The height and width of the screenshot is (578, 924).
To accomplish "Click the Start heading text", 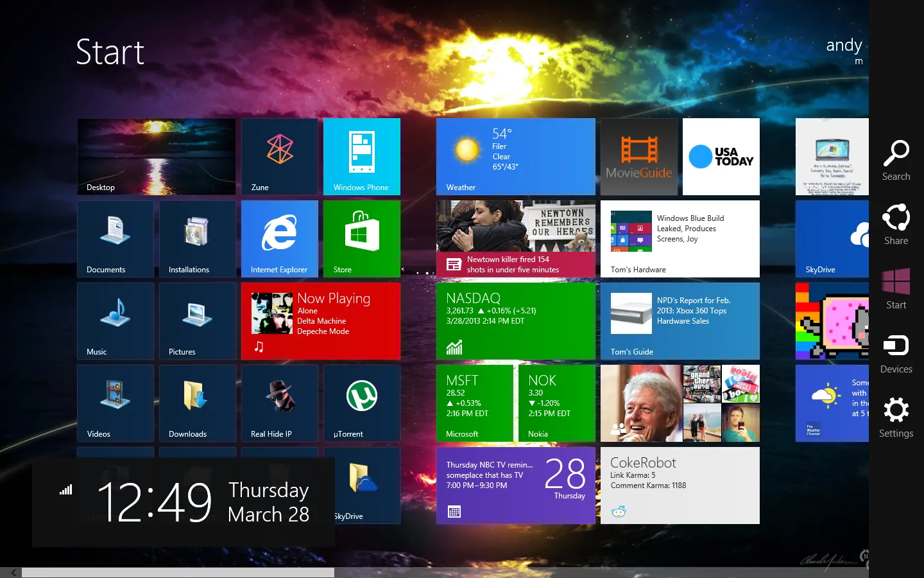I will (x=110, y=52).
